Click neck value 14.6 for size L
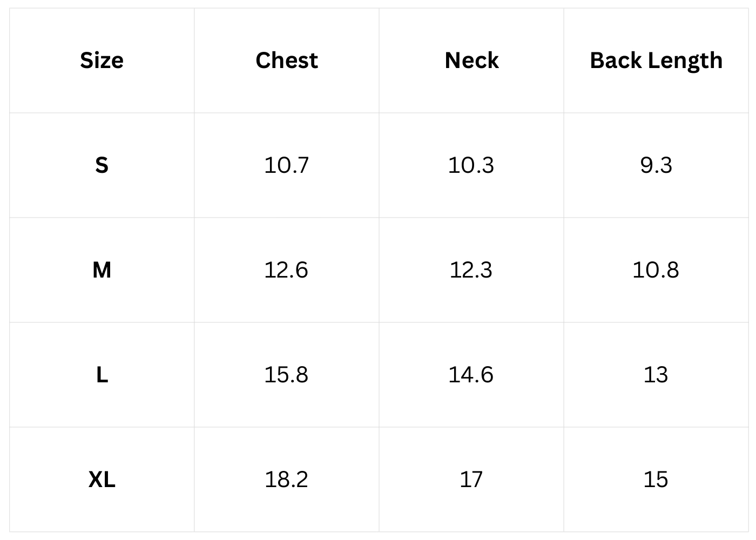756x540 pixels. 471,374
